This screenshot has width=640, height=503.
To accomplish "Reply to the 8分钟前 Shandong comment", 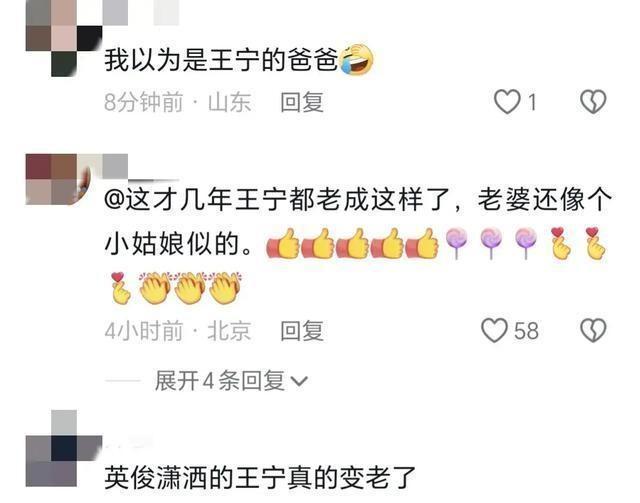I will click(x=302, y=102).
